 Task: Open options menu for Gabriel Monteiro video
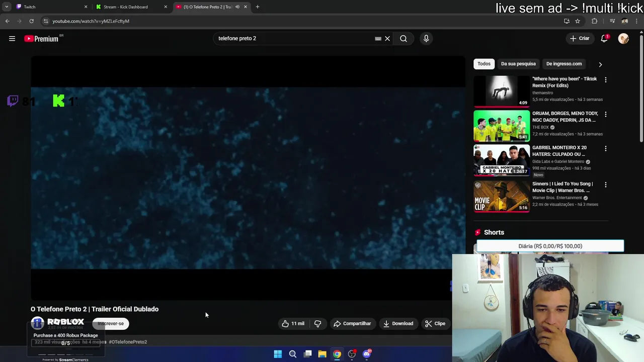point(605,149)
